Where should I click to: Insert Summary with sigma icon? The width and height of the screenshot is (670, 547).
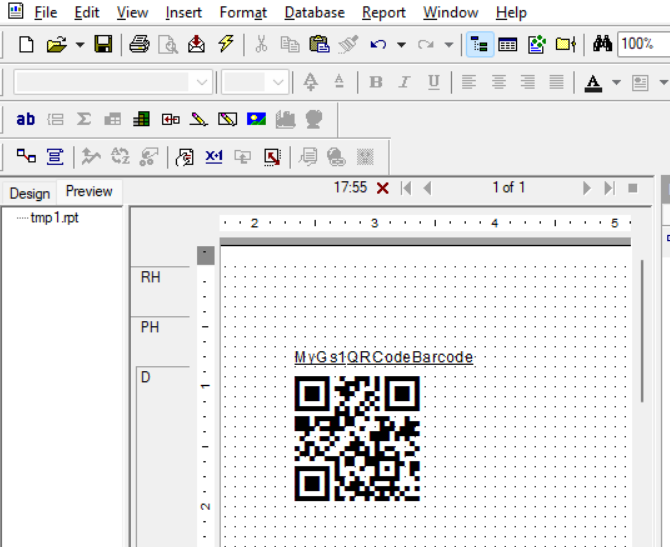(84, 119)
